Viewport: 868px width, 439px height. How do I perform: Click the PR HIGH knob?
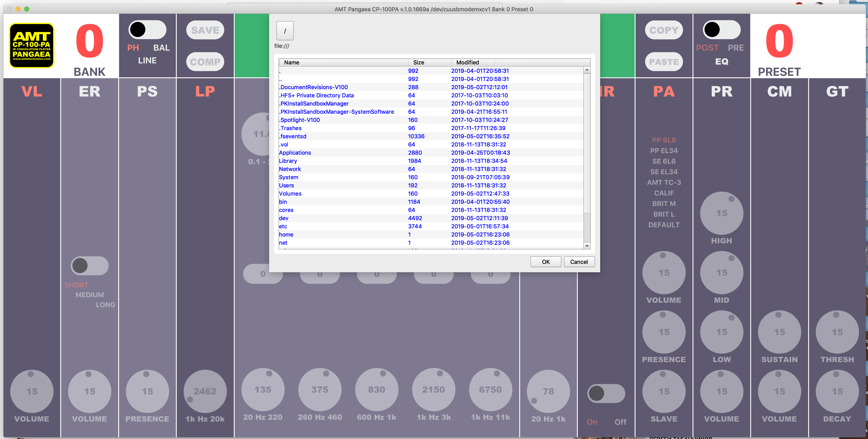click(x=721, y=213)
